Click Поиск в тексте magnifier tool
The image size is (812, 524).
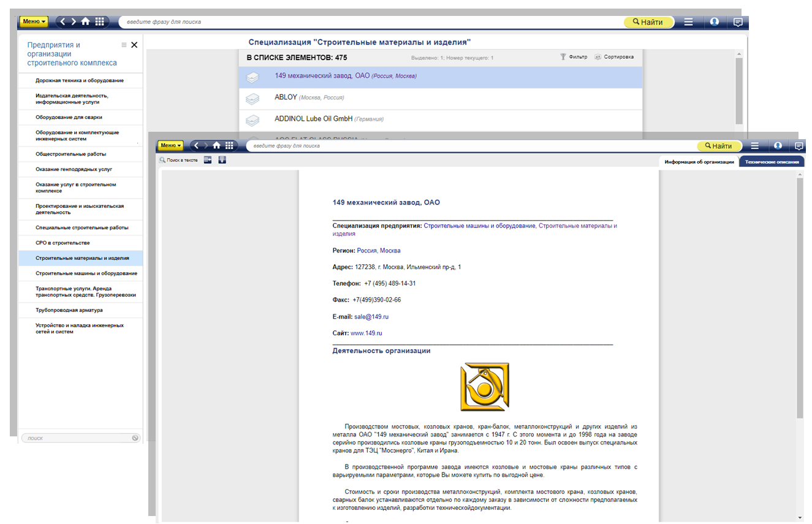(178, 160)
